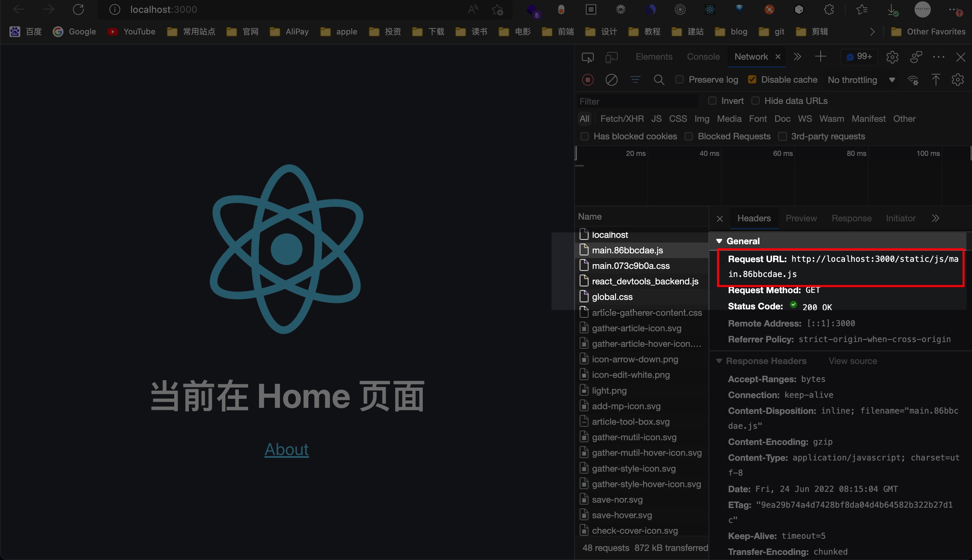The width and height of the screenshot is (972, 560).
Task: Click the close X button on Network tab
Action: [x=777, y=57]
